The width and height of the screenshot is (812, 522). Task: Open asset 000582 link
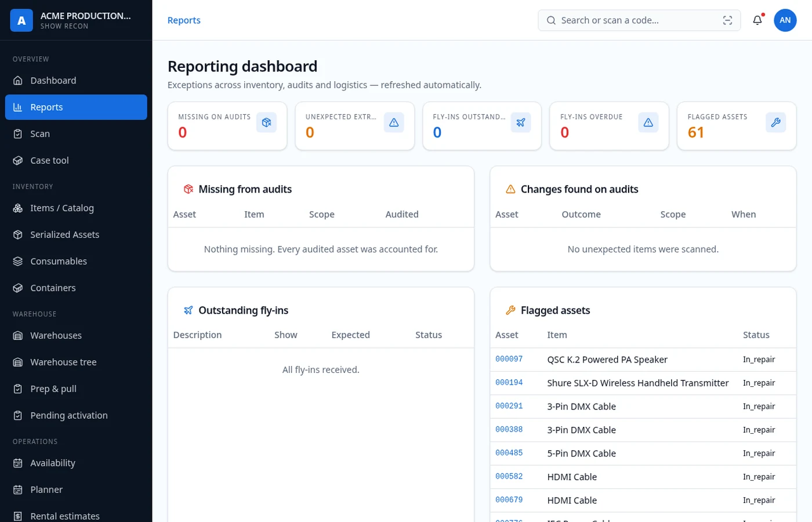509,477
